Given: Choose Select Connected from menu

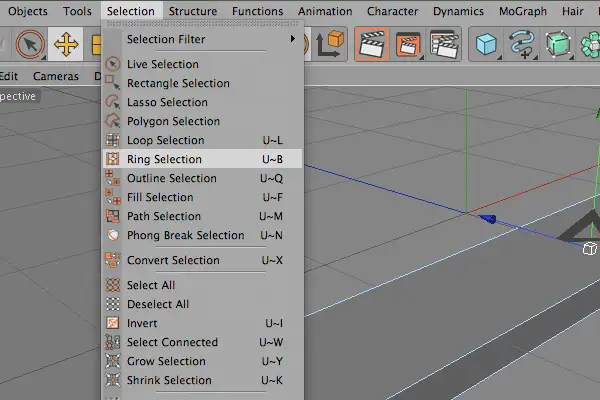Looking at the screenshot, I should (x=203, y=342).
